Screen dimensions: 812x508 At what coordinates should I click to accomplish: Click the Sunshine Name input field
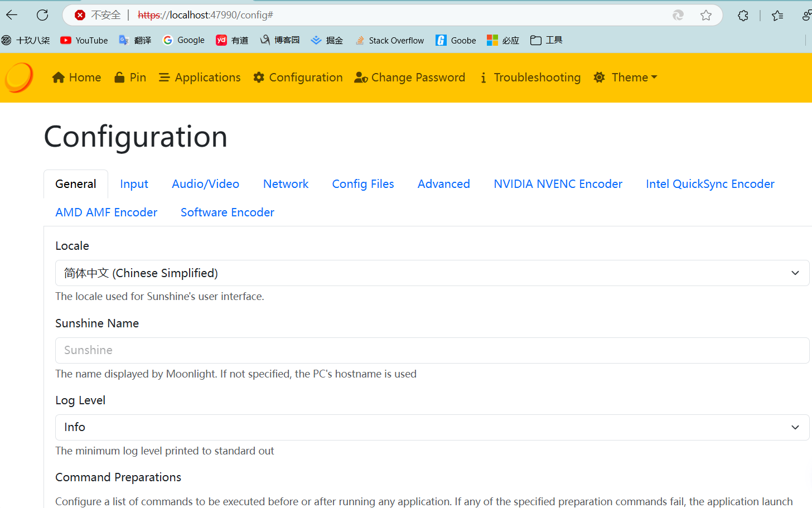click(432, 350)
